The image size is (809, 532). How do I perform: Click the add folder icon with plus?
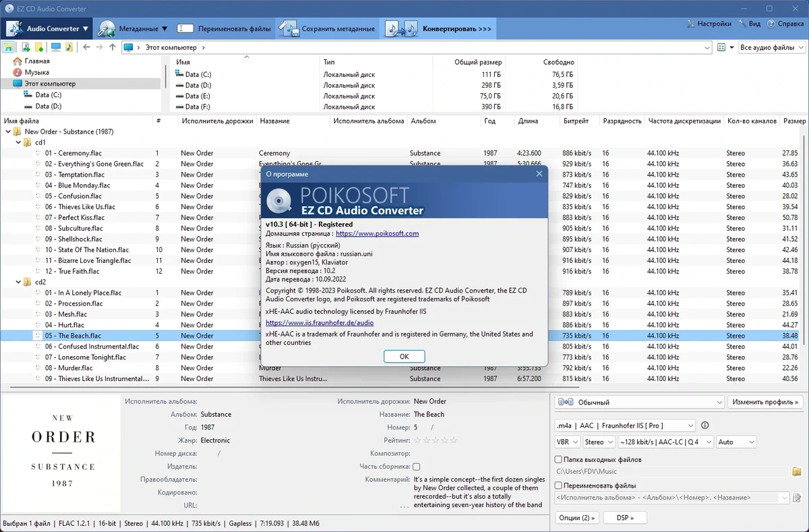(39, 47)
